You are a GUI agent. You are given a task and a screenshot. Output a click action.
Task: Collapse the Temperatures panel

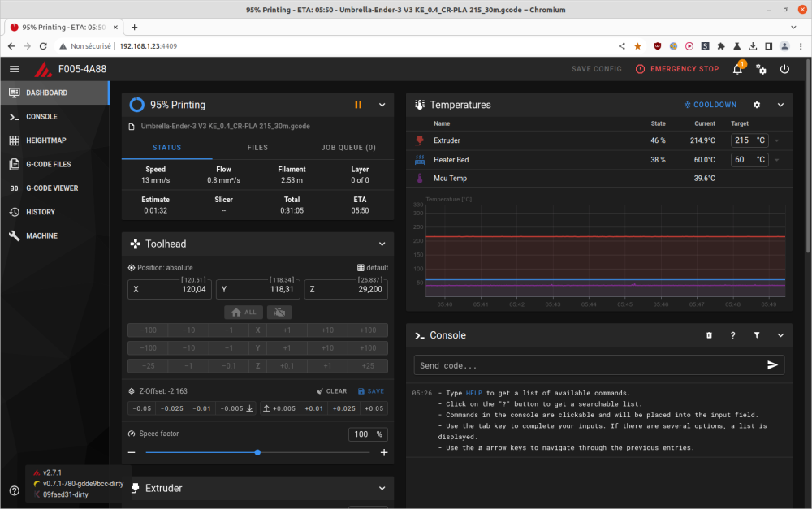click(780, 105)
